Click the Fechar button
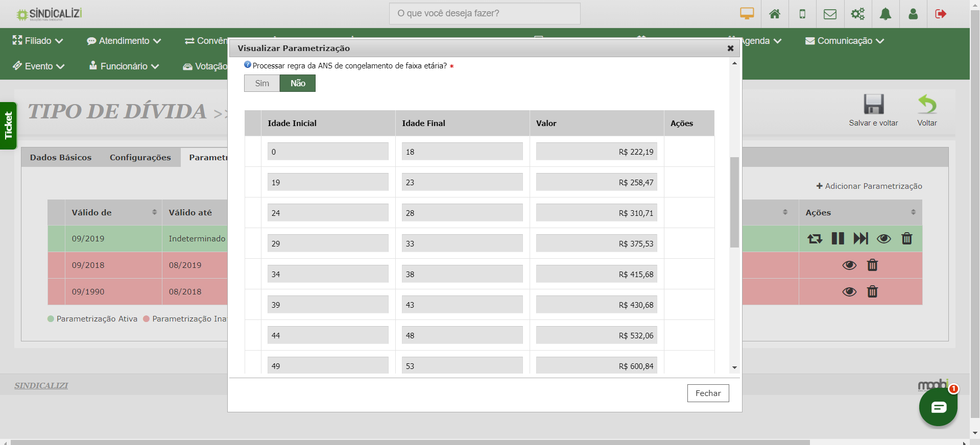980x445 pixels. pyautogui.click(x=708, y=393)
